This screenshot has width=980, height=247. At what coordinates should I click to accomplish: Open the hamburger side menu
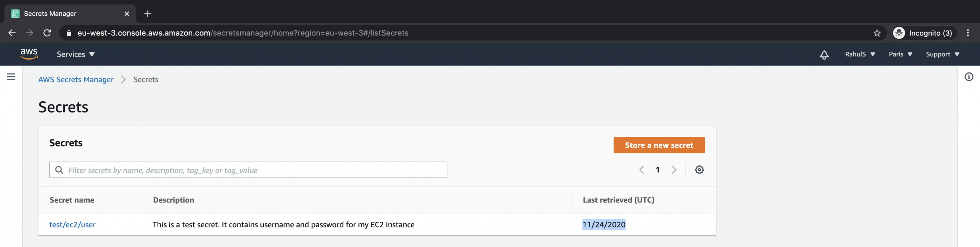[11, 76]
